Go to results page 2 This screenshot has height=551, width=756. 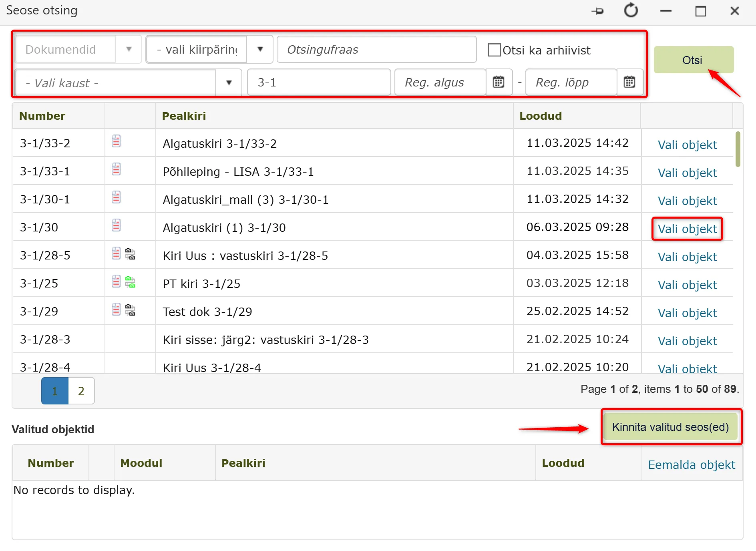[x=81, y=391]
